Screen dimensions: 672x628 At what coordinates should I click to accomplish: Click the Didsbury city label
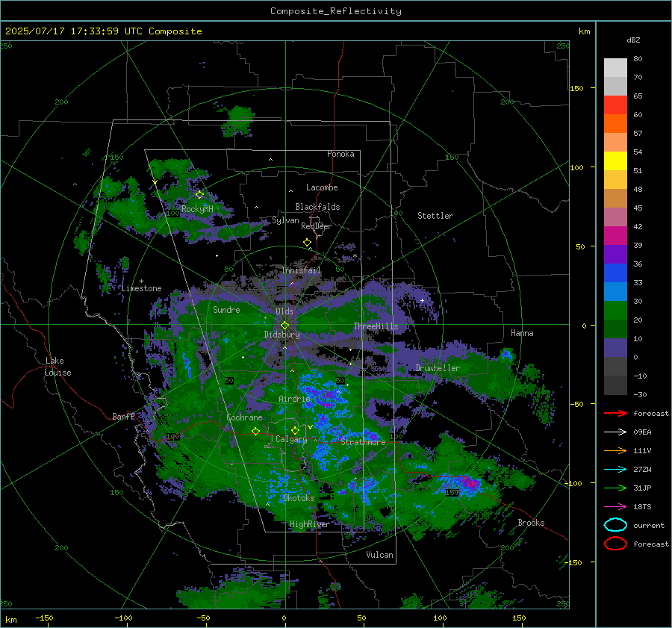click(281, 335)
